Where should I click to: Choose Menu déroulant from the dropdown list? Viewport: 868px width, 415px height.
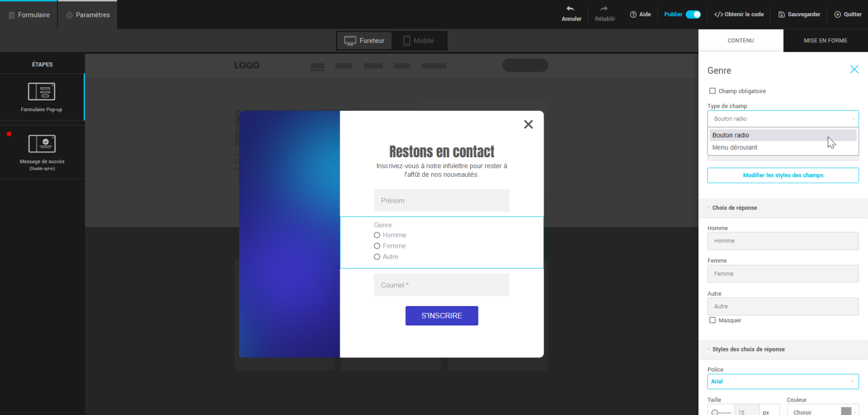(x=735, y=148)
